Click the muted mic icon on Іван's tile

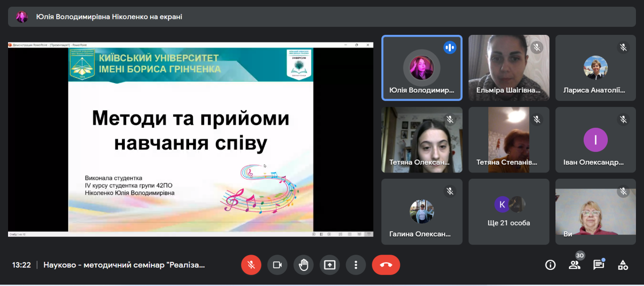click(623, 119)
